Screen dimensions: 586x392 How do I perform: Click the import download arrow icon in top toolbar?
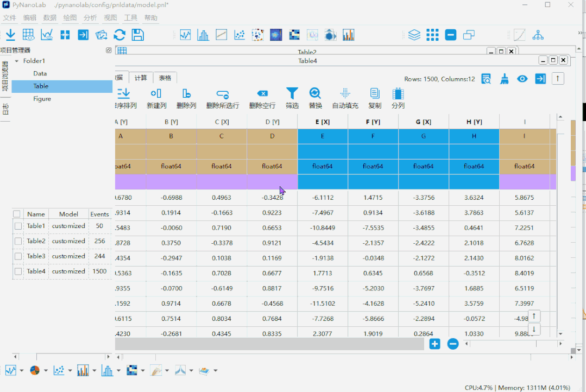click(10, 35)
